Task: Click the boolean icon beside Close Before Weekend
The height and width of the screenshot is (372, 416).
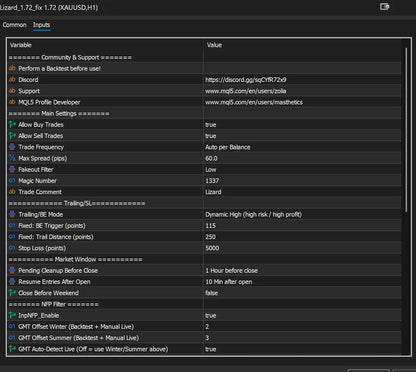Action: point(12,293)
